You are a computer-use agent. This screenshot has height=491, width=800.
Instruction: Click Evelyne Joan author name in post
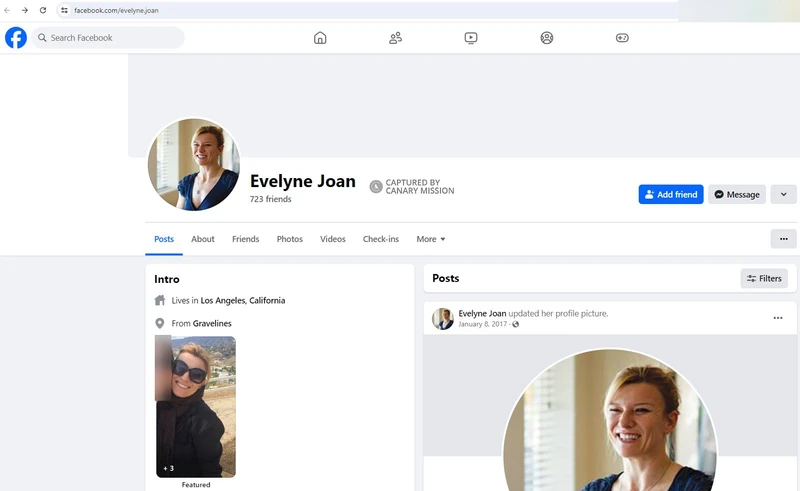tap(482, 313)
